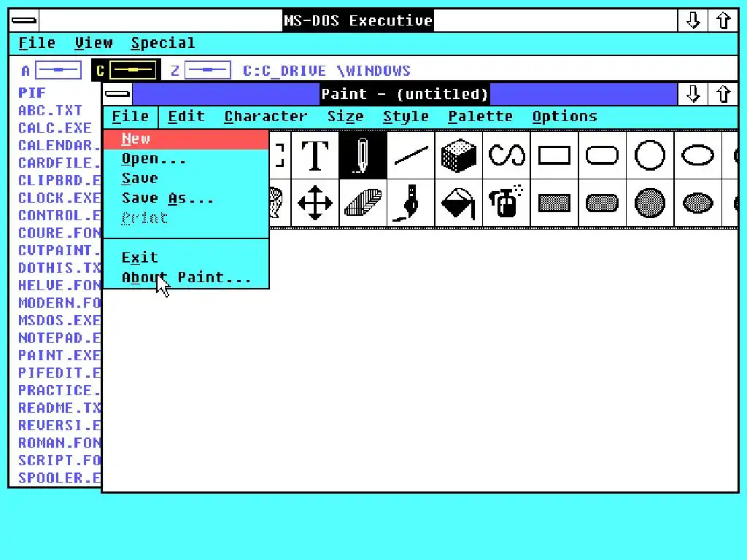The height and width of the screenshot is (560, 747).
Task: Select the hollow Circle tool
Action: point(650,155)
